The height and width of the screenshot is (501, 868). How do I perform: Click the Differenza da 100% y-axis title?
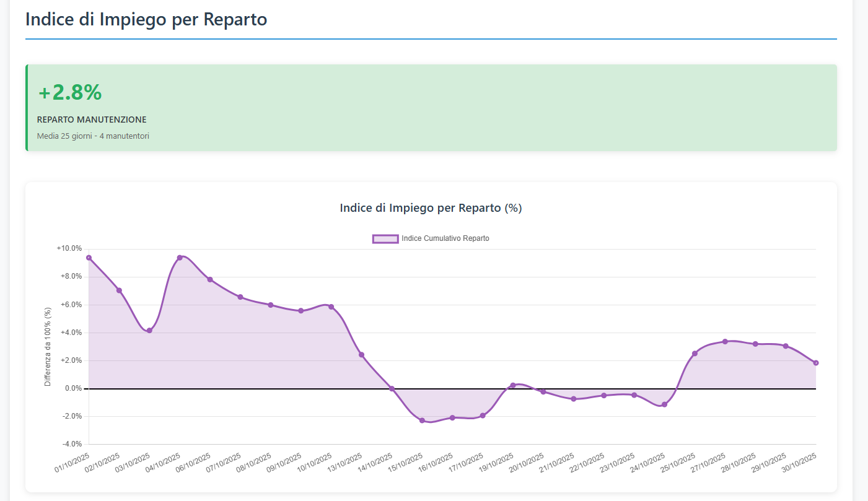[x=48, y=347]
